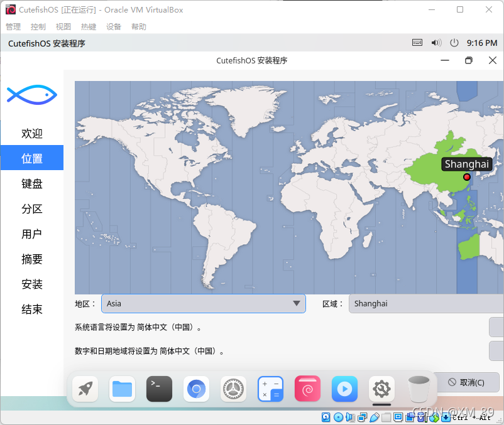Select the 安装 step in sidebar

(x=32, y=284)
